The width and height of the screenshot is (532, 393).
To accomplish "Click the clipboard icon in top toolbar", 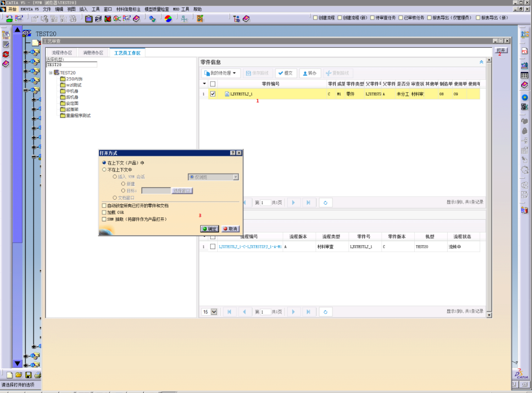I will (89, 19).
